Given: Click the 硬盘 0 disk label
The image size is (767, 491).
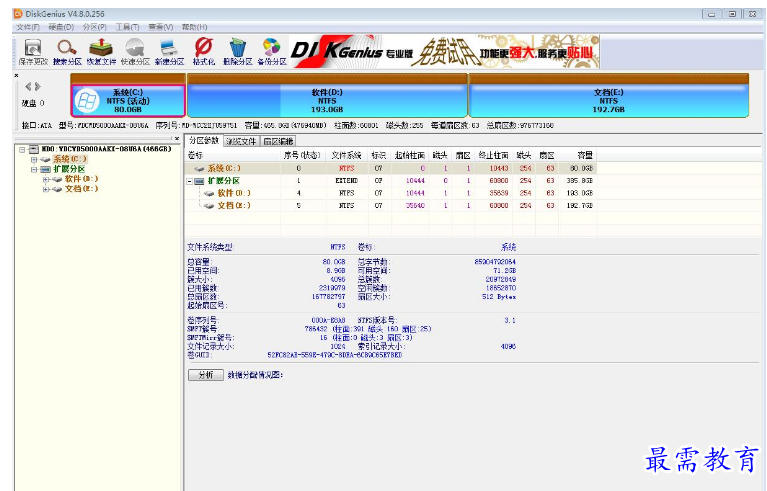Looking at the screenshot, I should 33,103.
